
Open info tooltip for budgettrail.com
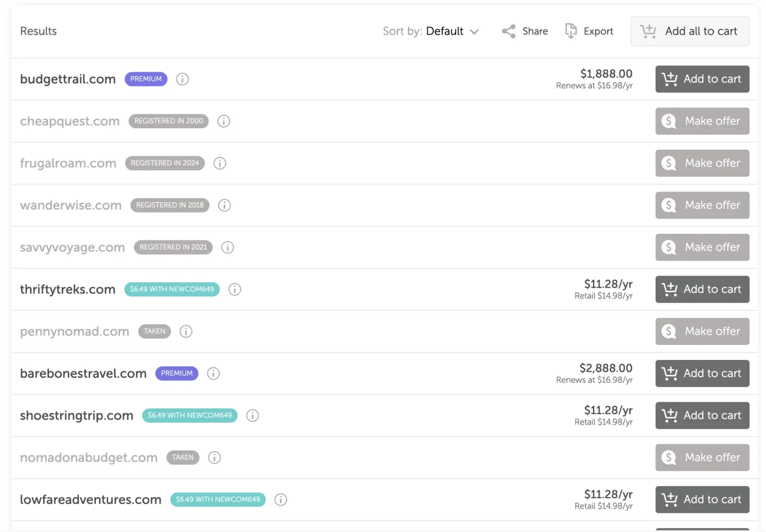point(182,79)
